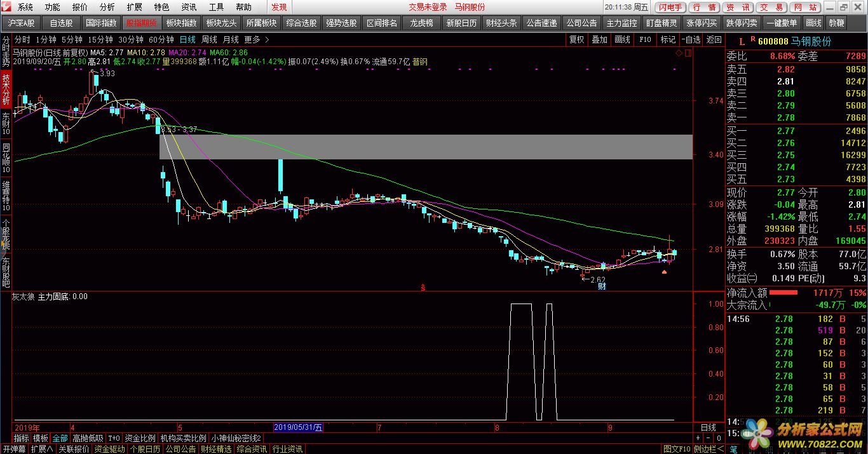Image resolution: width=868 pixels, height=454 pixels.
Task: Click the 0 reset button below the chart
Action: pyautogui.click(x=719, y=438)
